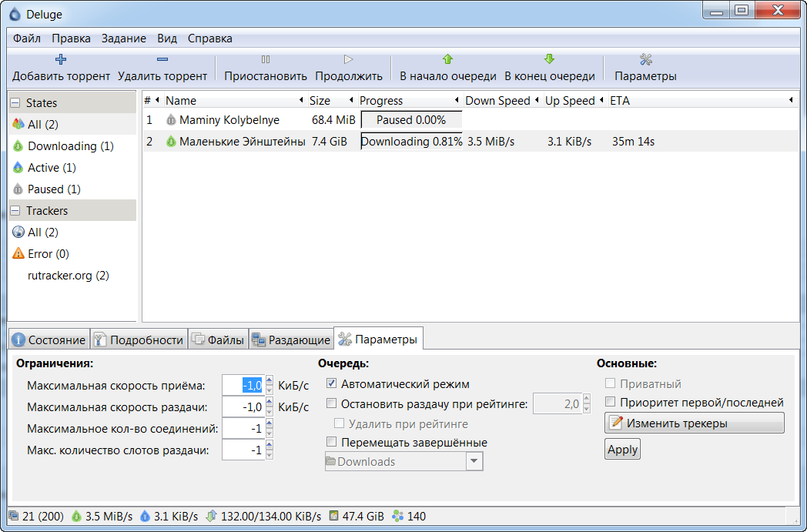Select the All (2) states filter

pos(72,124)
